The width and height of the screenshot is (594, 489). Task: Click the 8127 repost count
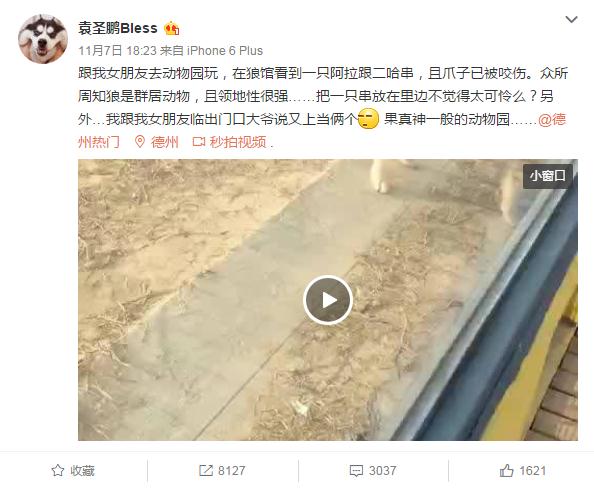[x=231, y=470]
